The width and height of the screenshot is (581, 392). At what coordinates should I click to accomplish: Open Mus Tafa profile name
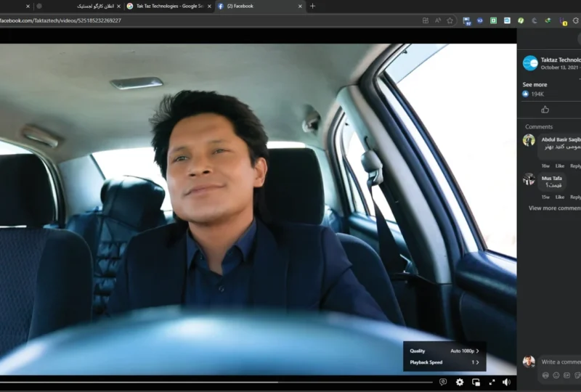pyautogui.click(x=551, y=179)
